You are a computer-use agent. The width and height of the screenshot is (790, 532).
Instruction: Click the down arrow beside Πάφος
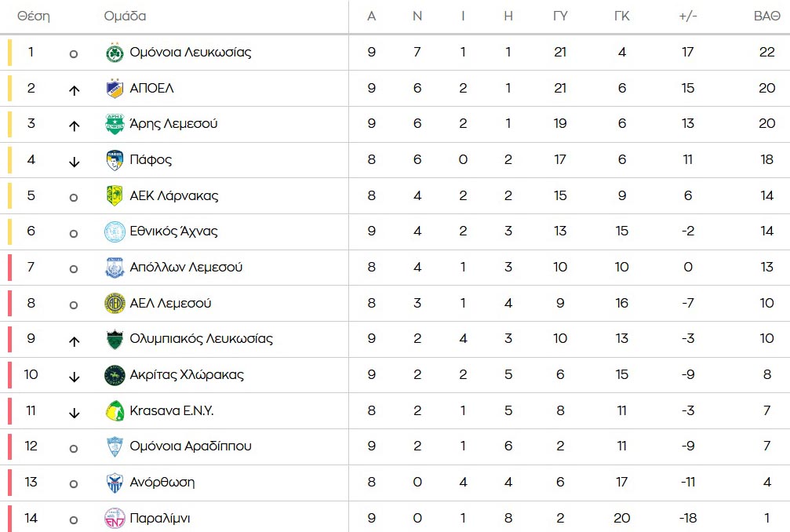click(x=74, y=161)
